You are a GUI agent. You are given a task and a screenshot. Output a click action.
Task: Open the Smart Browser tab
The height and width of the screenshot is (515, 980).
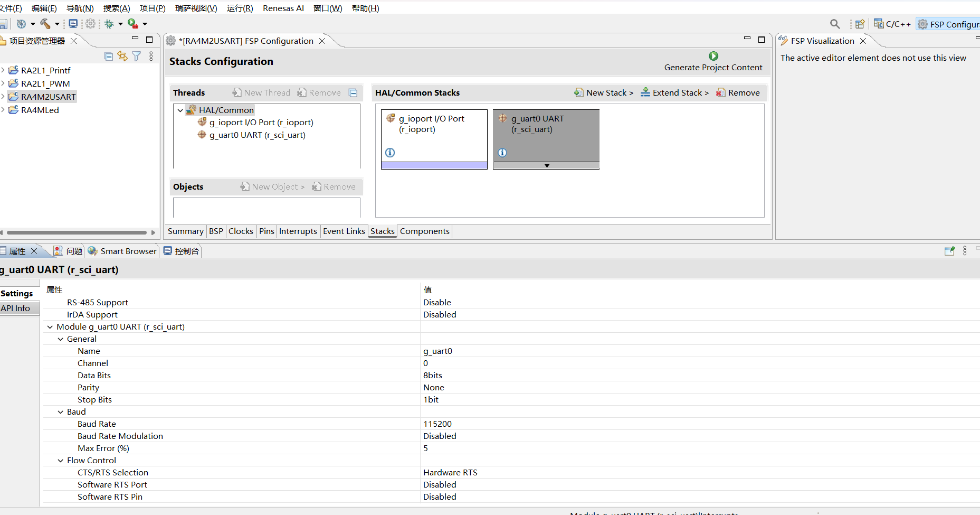[x=122, y=251]
